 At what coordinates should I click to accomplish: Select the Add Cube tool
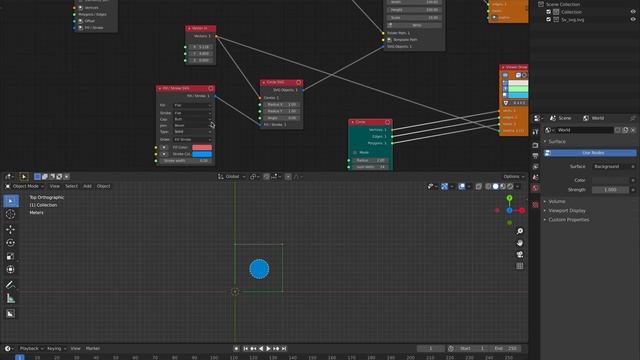[11, 313]
